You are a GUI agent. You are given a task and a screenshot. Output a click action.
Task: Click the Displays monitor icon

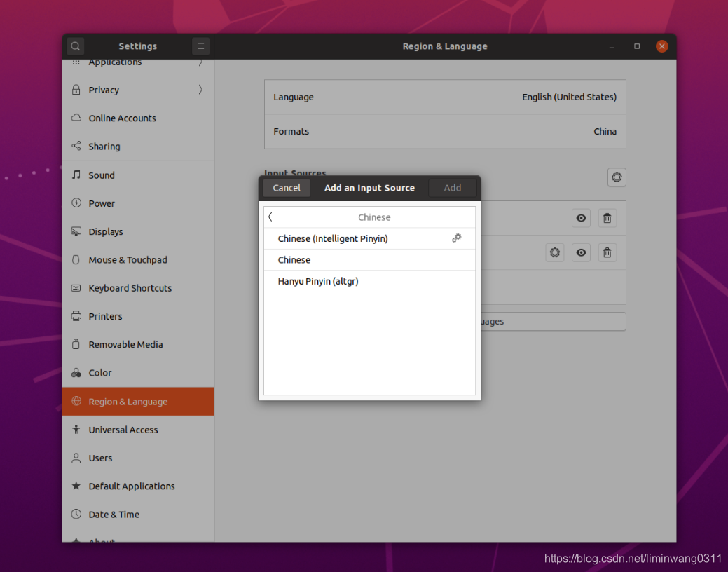coord(76,231)
